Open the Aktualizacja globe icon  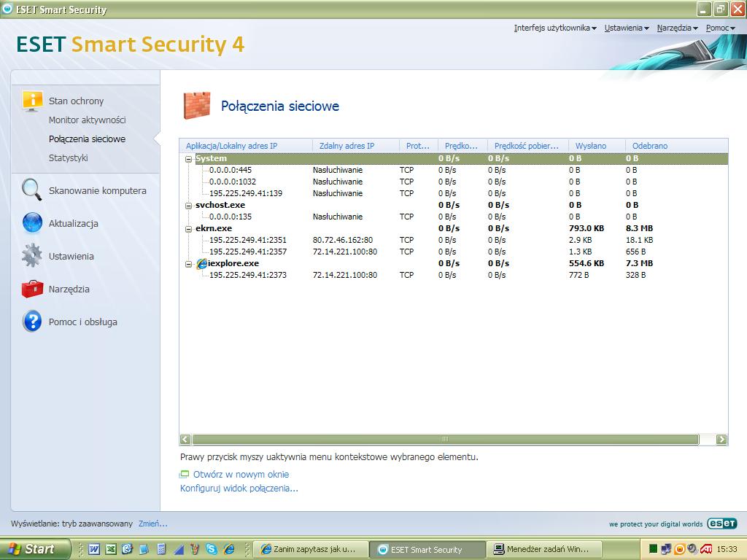tap(32, 223)
